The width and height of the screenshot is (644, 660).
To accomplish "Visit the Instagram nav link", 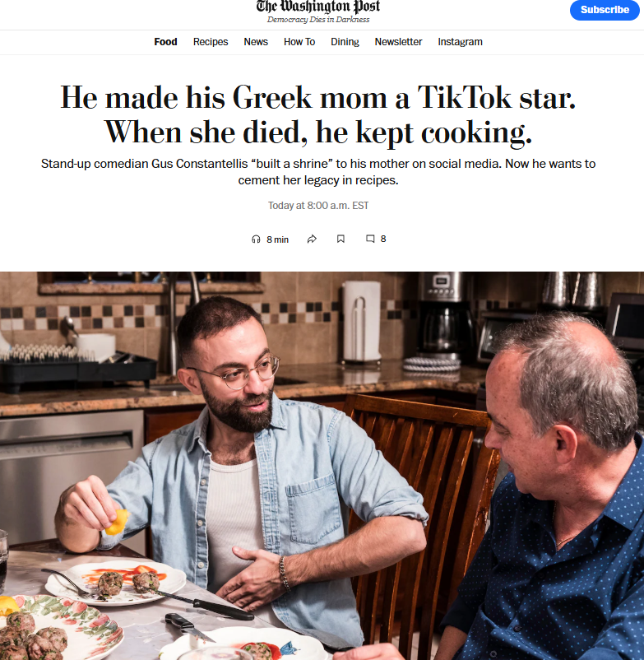I will click(460, 42).
